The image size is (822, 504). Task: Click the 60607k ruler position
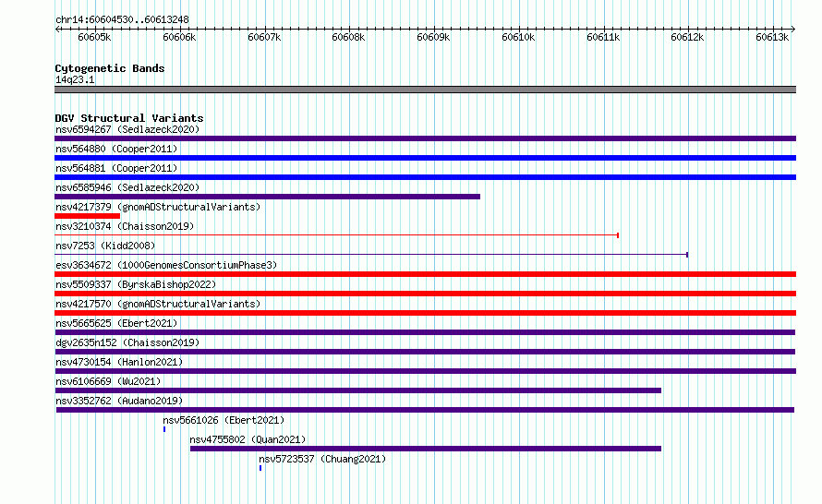pos(264,37)
